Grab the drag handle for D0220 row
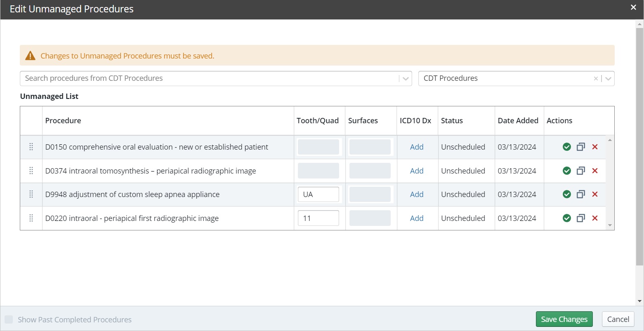This screenshot has width=644, height=331. (31, 218)
